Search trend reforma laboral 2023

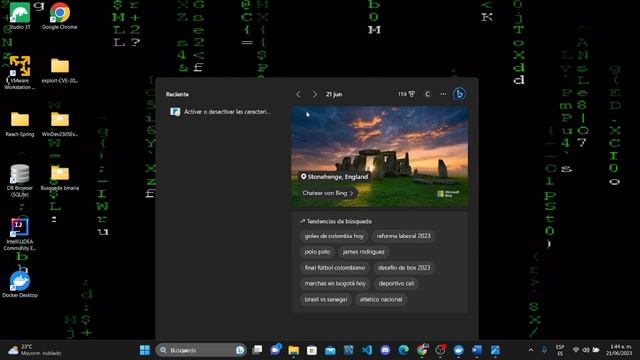403,236
